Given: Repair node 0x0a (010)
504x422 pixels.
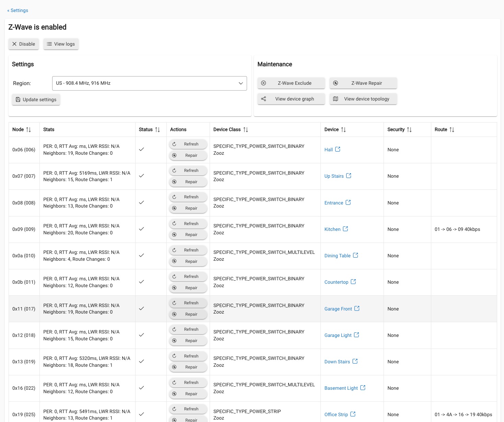Looking at the screenshot, I should [x=188, y=261].
